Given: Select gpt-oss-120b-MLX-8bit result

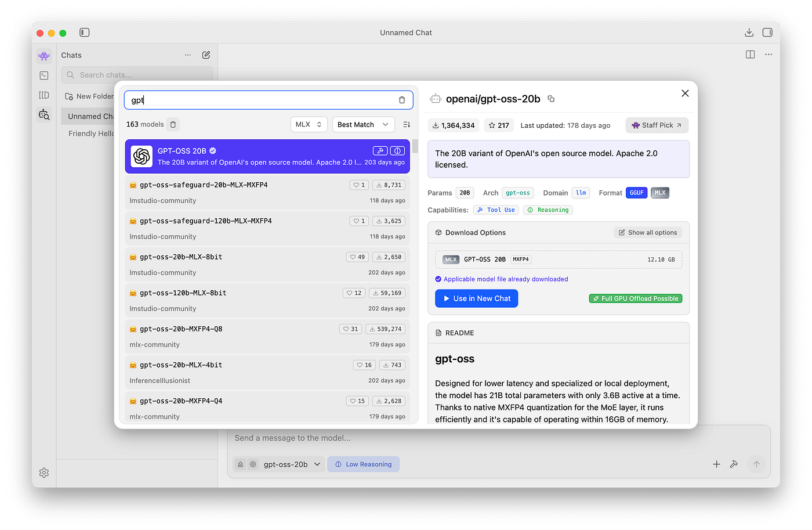Looking at the screenshot, I should tap(267, 300).
